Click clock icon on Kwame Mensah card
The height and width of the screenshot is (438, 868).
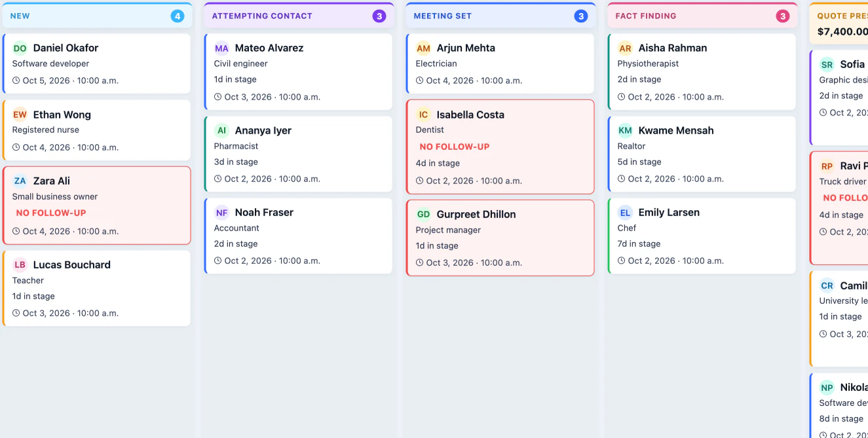pyautogui.click(x=622, y=179)
